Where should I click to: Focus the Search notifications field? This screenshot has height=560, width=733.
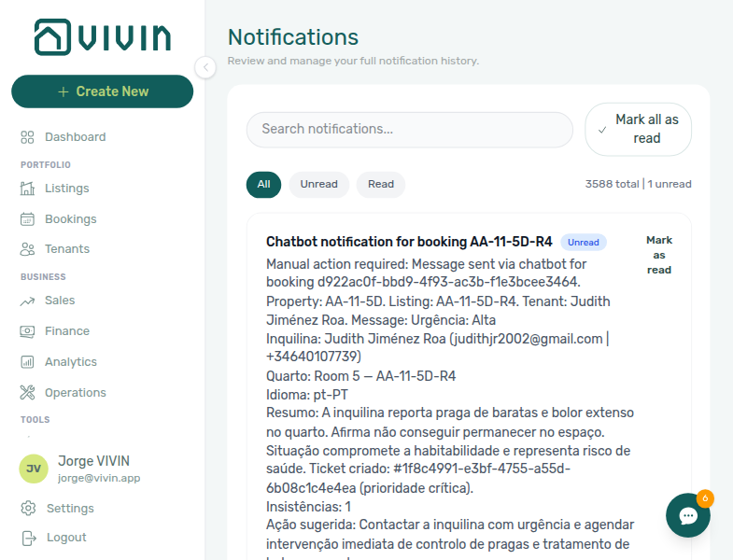(410, 130)
